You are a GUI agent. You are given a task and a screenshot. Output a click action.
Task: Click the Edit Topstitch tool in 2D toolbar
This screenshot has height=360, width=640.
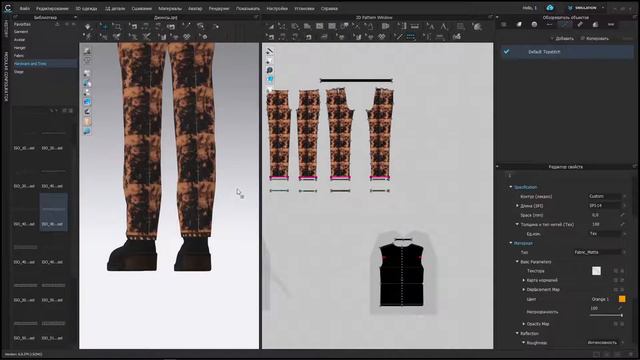[399, 37]
